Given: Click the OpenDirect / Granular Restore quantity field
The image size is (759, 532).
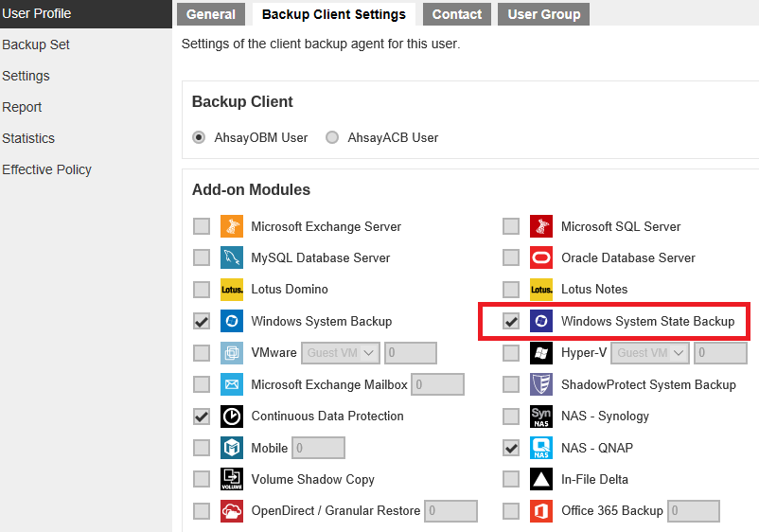Looking at the screenshot, I should [x=451, y=510].
